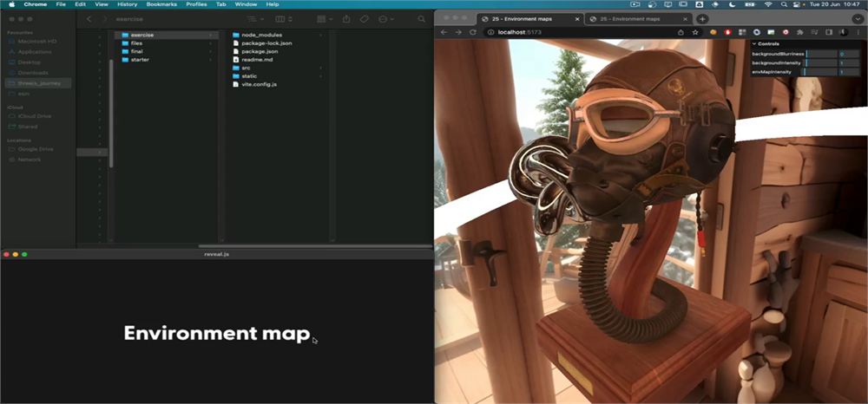The height and width of the screenshot is (404, 868).
Task: Adjust the envMapIntensity slider
Action: 820,72
